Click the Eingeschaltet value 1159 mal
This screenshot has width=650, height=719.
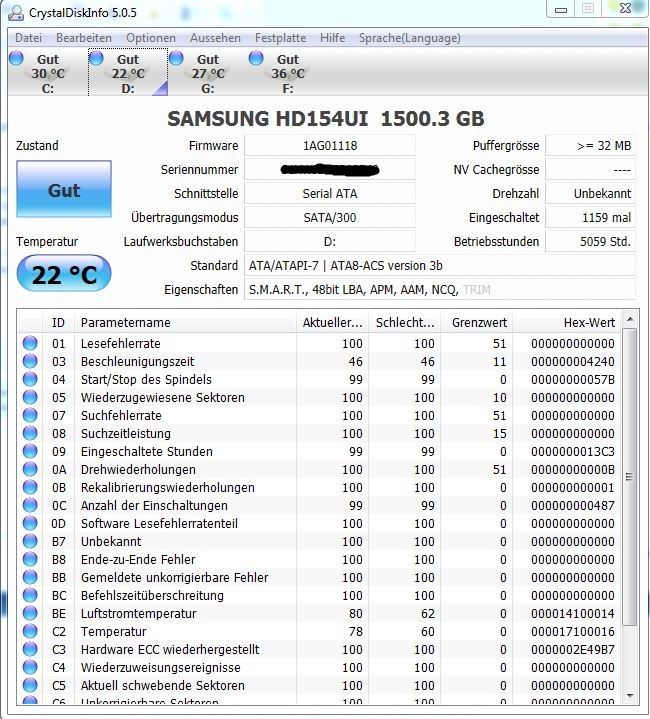point(590,217)
